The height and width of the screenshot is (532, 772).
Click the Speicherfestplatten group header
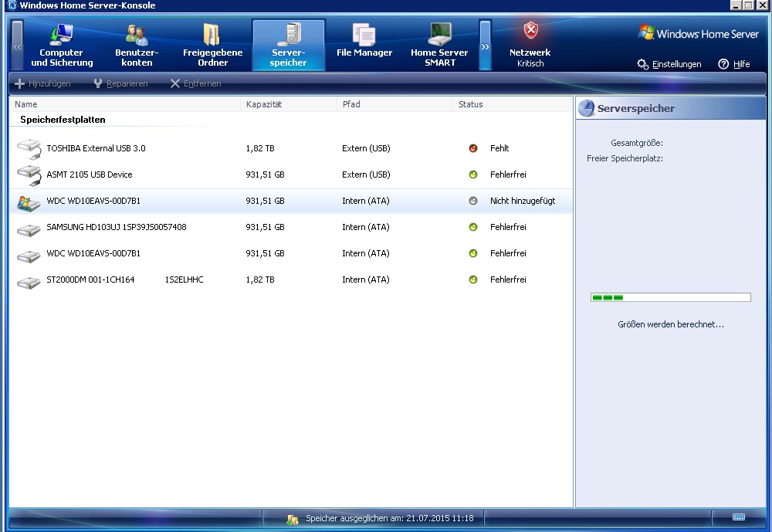63,120
